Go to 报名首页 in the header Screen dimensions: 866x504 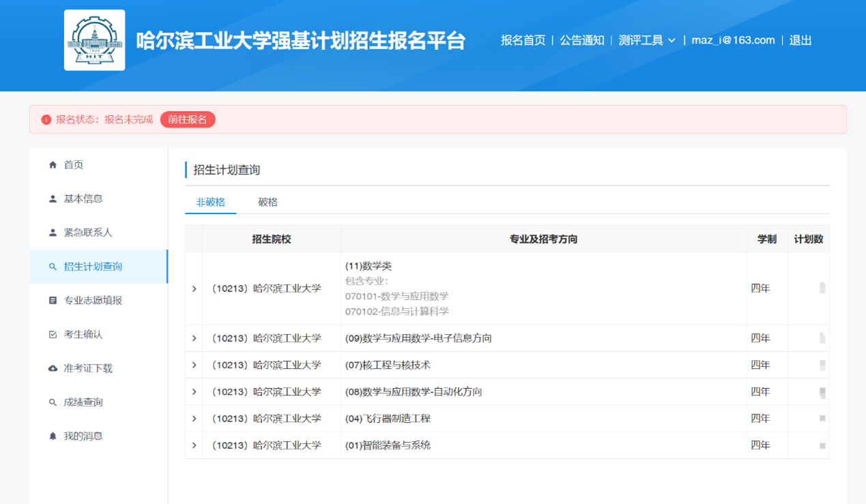[523, 40]
